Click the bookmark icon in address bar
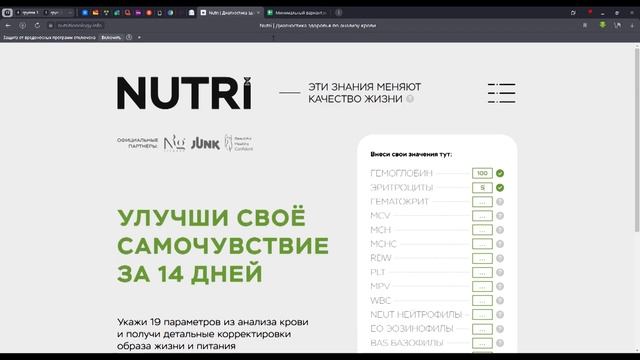 [585, 25]
